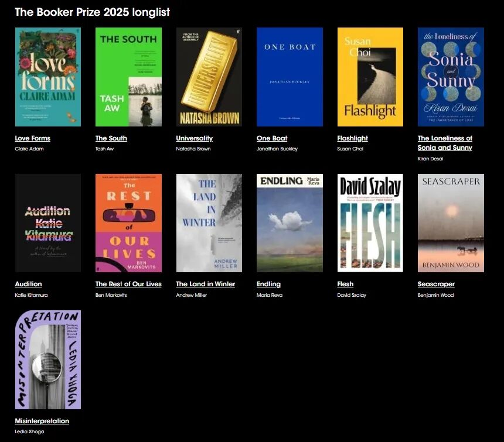The height and width of the screenshot is (442, 504).
Task: Click the Flashlight yellow book cover
Action: (x=370, y=77)
